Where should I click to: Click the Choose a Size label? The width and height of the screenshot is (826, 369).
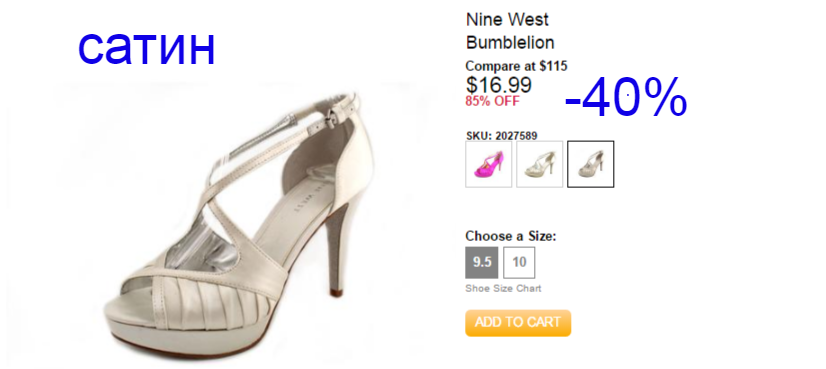pyautogui.click(x=510, y=236)
